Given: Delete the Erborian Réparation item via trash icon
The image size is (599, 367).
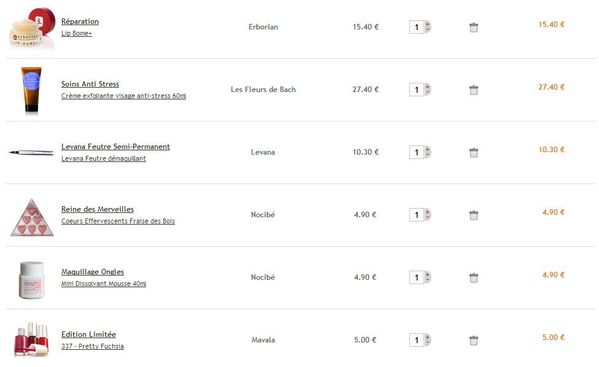Looking at the screenshot, I should tap(473, 27).
